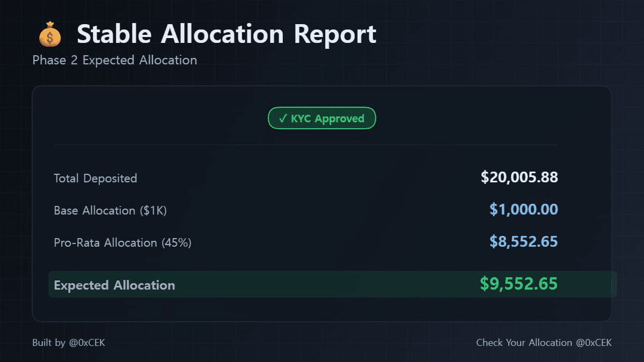This screenshot has height=362, width=644.
Task: Click the word Report in the title
Action: click(335, 34)
